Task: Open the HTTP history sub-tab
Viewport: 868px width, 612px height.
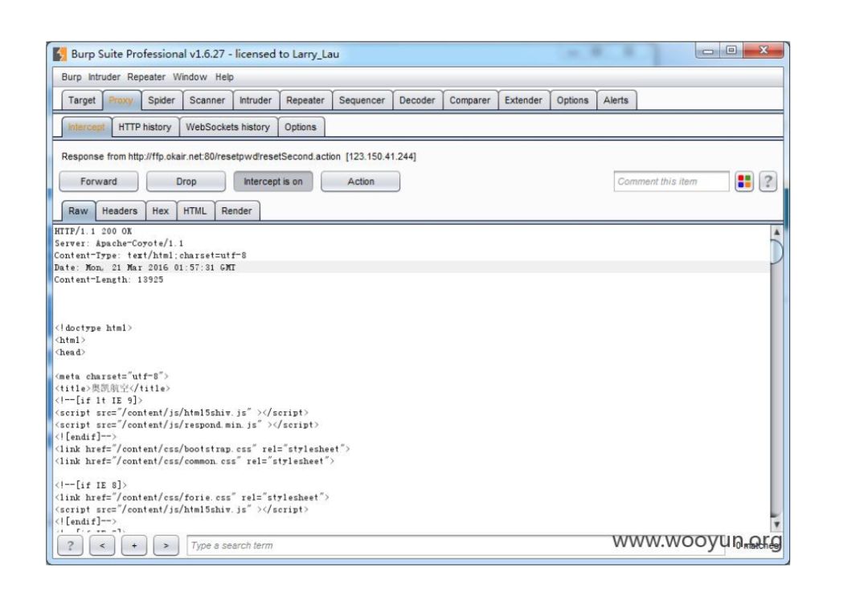Action: pyautogui.click(x=145, y=127)
